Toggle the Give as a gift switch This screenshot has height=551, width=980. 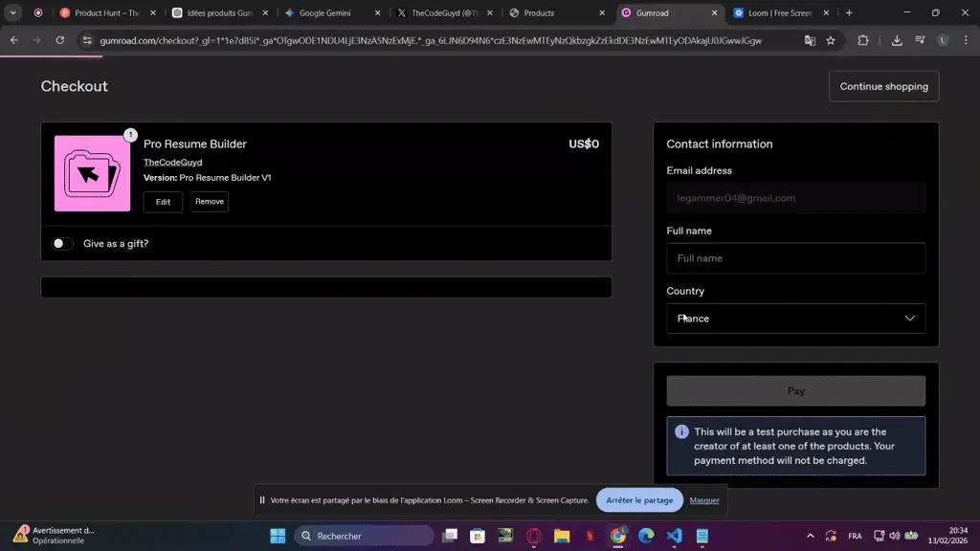click(x=62, y=244)
